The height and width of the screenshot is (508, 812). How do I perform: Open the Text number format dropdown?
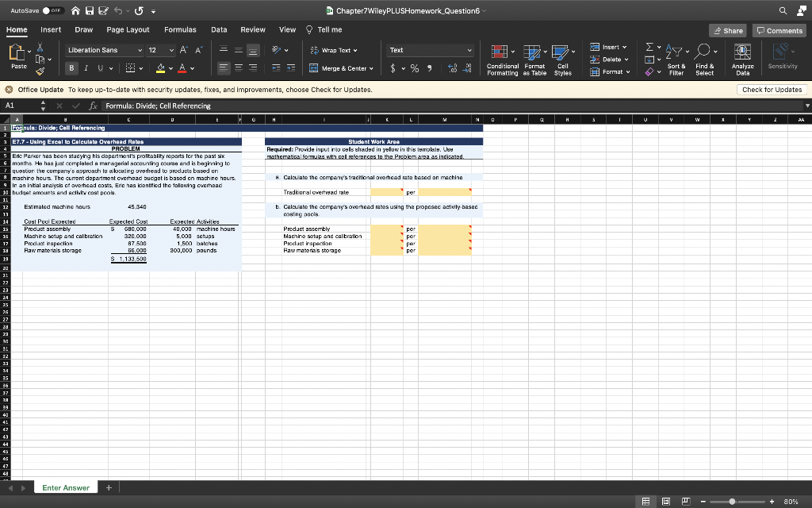pos(429,49)
